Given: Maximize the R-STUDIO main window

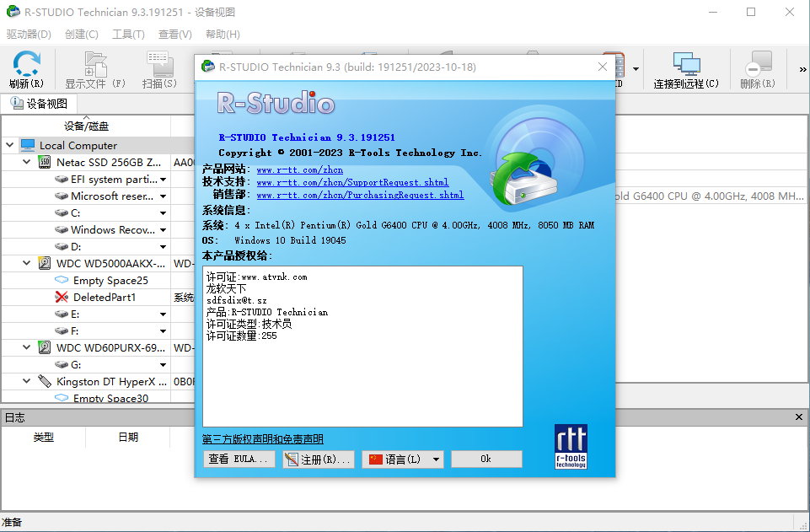Looking at the screenshot, I should point(751,11).
